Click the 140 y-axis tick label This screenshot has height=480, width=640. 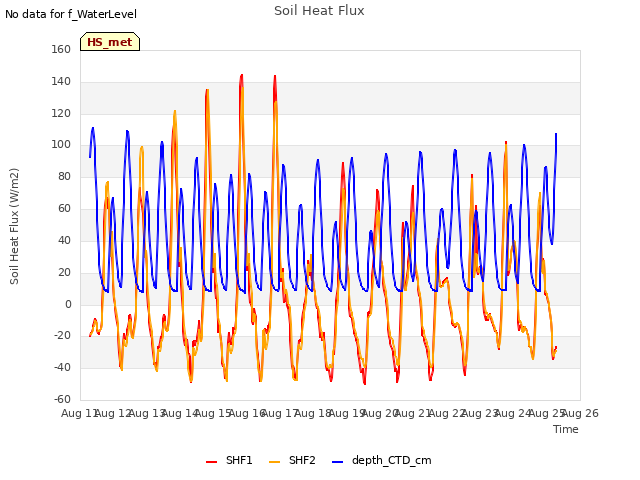point(61,81)
